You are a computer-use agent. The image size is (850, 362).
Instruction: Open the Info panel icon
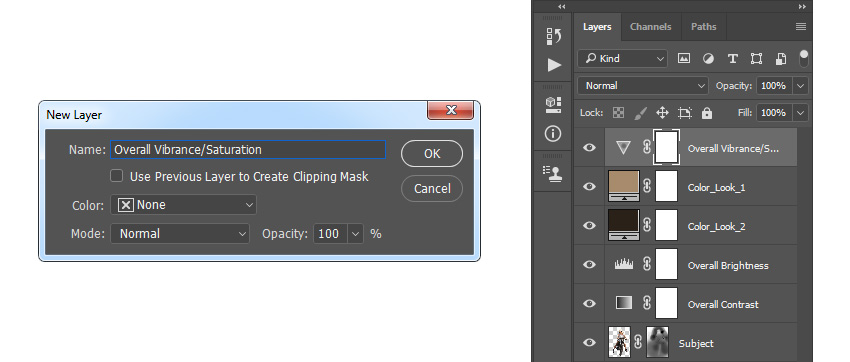pos(553,133)
